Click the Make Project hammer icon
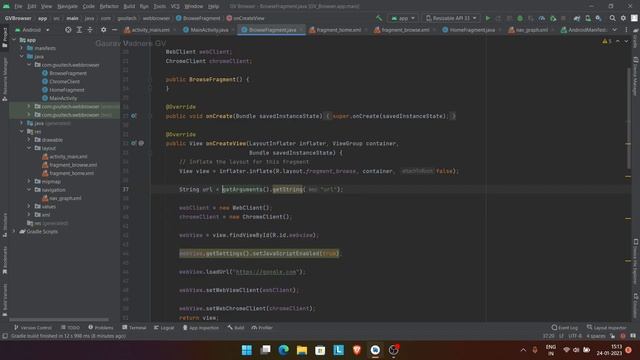This screenshot has height=360, width=640. (379, 18)
